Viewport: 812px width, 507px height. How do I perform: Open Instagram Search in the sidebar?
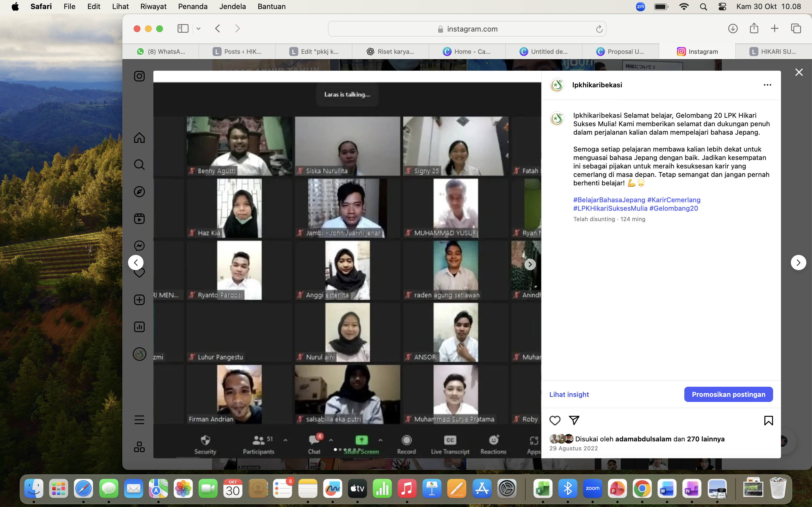pyautogui.click(x=139, y=165)
